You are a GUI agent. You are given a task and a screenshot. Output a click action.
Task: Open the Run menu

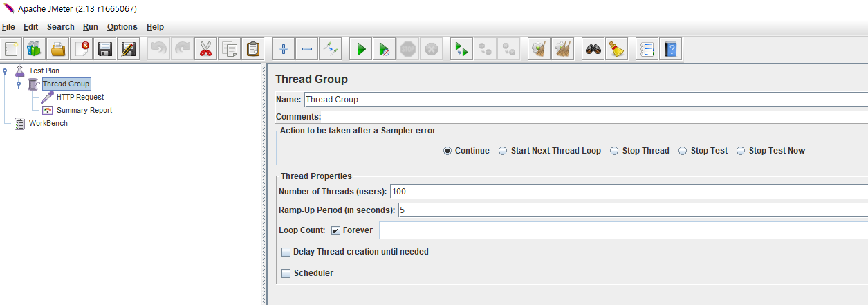(90, 27)
